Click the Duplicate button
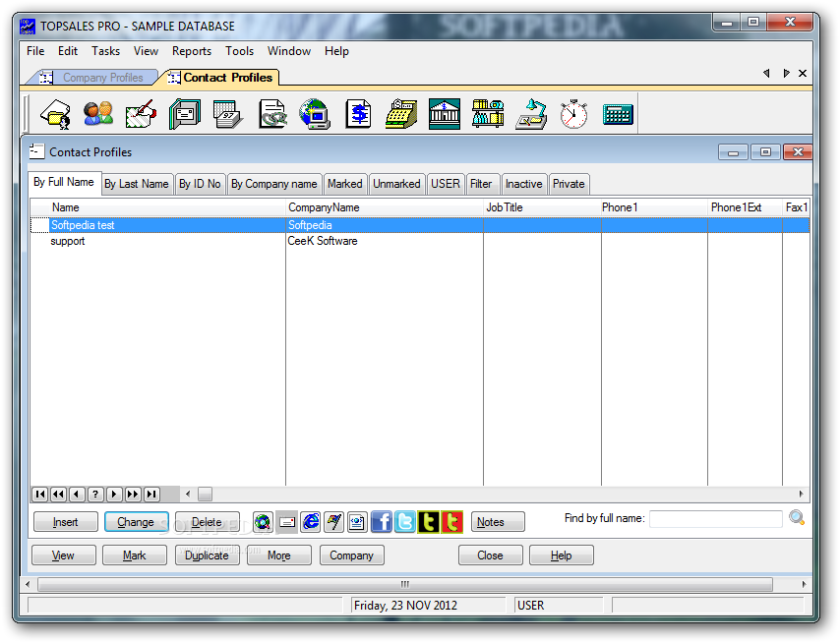Viewport: 840px width, 643px height. [x=208, y=555]
